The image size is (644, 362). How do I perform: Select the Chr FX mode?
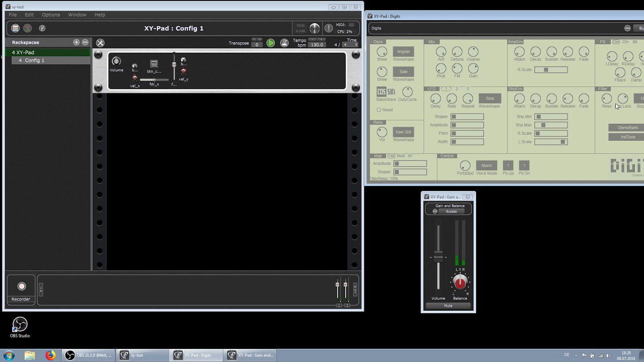pos(626,42)
